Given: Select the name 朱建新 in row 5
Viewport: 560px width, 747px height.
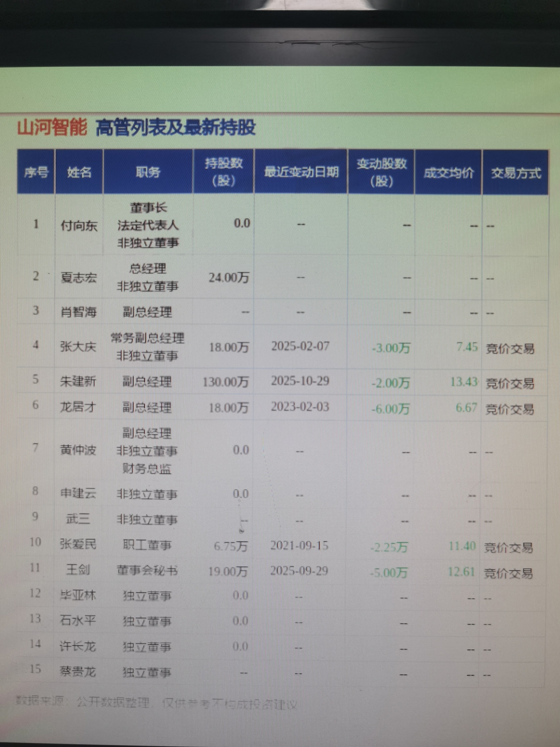Looking at the screenshot, I should coord(78,382).
